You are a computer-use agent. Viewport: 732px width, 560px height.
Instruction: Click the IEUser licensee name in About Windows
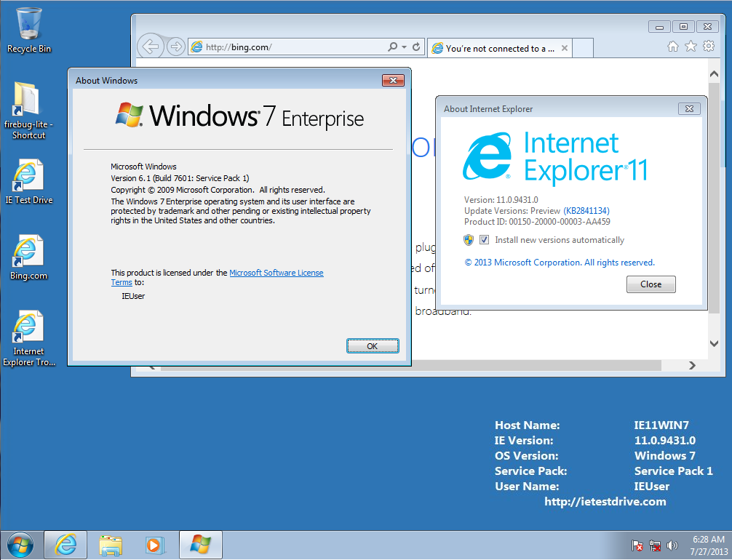pos(133,296)
